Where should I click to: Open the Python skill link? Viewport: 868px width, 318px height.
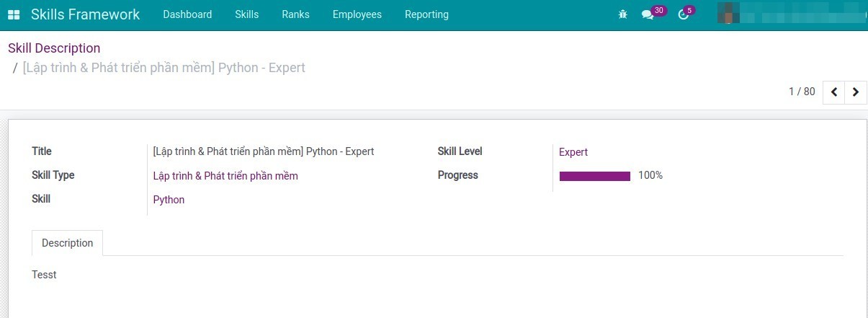pyautogui.click(x=169, y=200)
